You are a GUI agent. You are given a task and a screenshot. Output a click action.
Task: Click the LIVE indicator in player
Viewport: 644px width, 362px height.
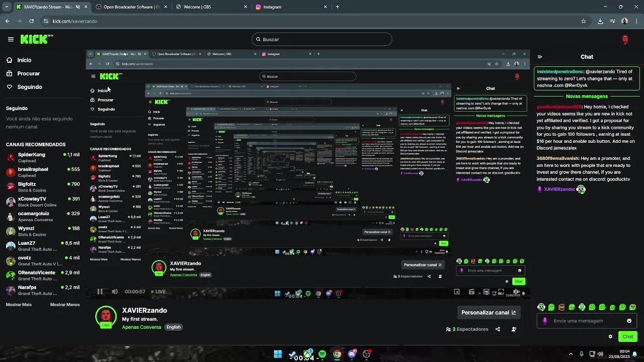(158, 292)
